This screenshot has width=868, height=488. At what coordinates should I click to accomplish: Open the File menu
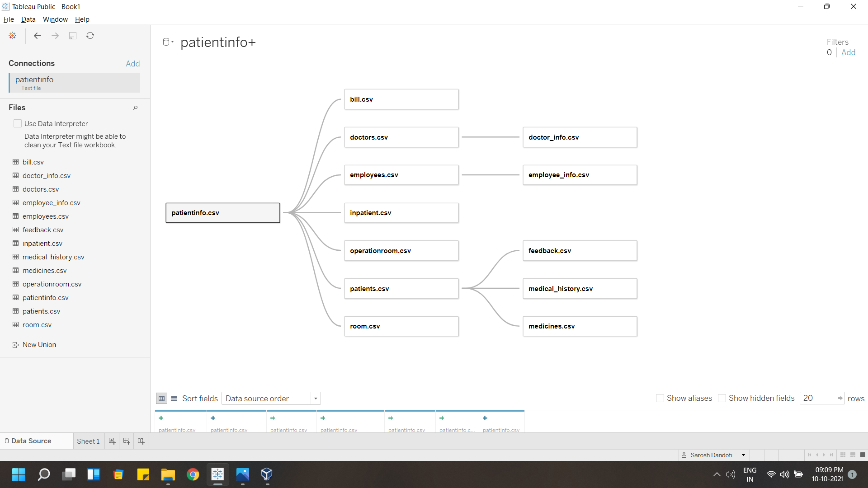pos(9,19)
